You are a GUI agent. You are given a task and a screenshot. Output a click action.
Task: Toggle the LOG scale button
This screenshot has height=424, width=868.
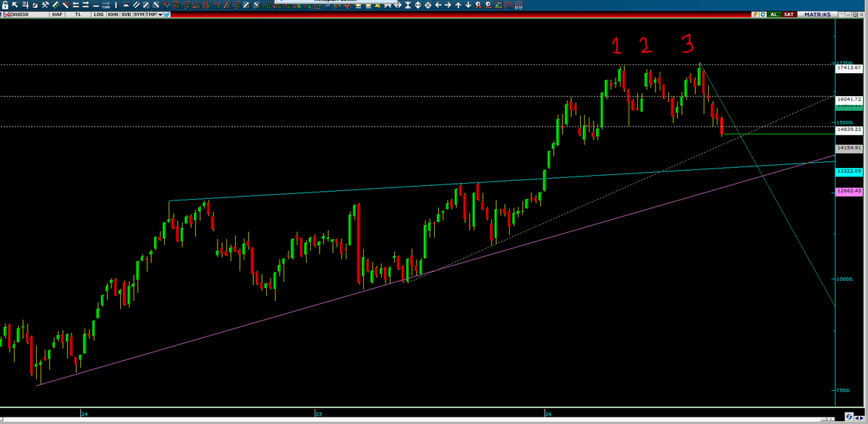[x=98, y=14]
